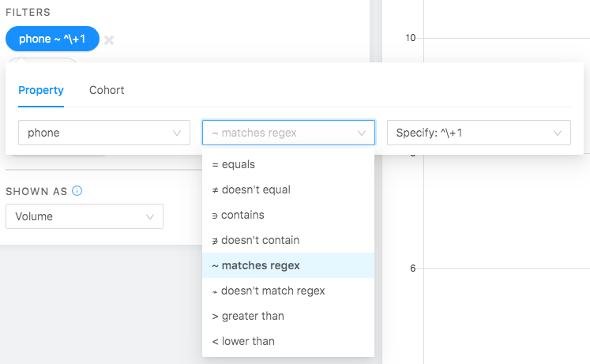
Task: Click the chevron arrow in the operator box
Action: [x=363, y=133]
